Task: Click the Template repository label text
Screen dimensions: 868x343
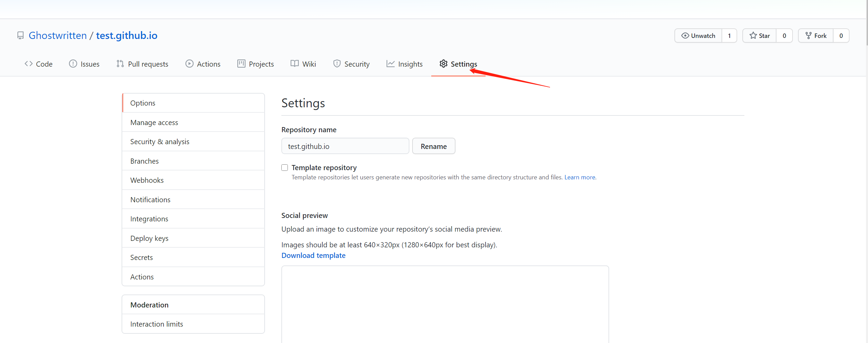Action: coord(324,167)
